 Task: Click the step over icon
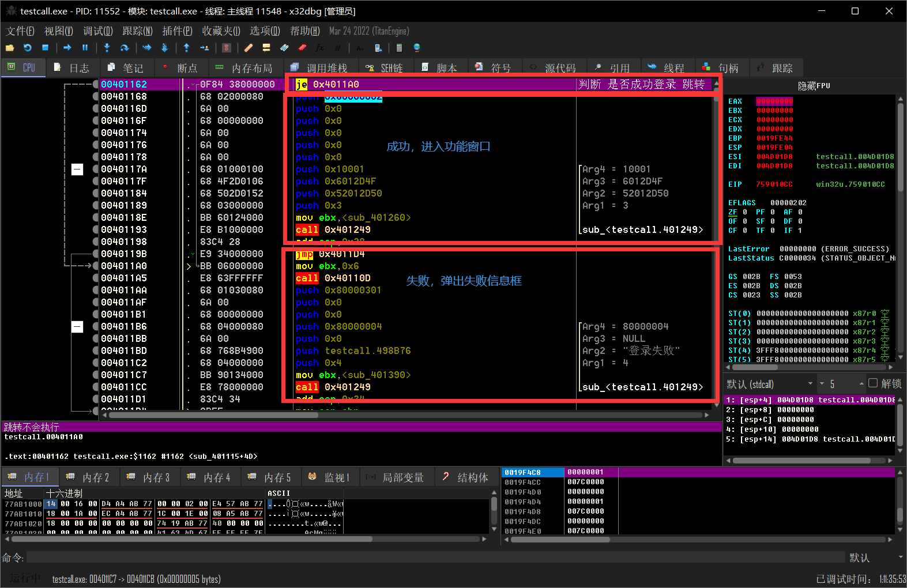[x=125, y=48]
